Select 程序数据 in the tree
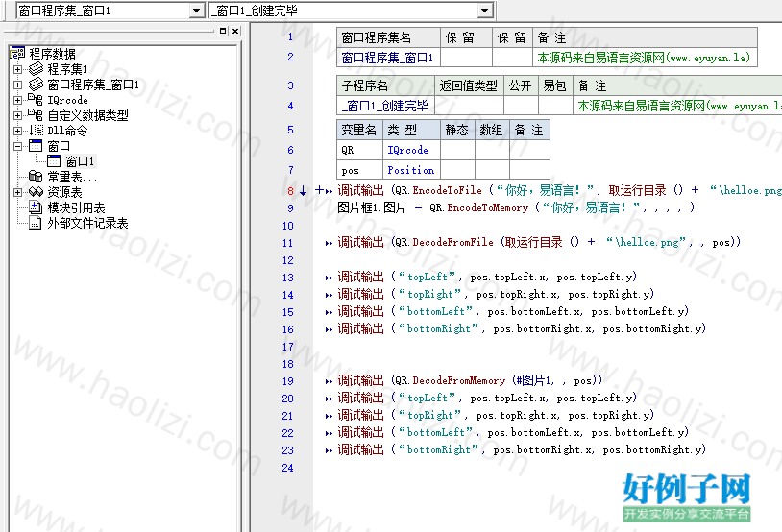This screenshot has height=532, width=782. click(x=53, y=54)
